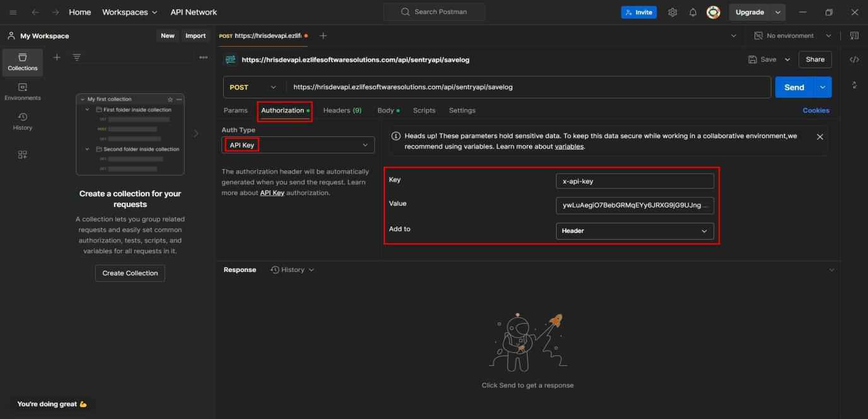Viewport: 868px width, 419px height.
Task: Open API Network
Action: 194,12
